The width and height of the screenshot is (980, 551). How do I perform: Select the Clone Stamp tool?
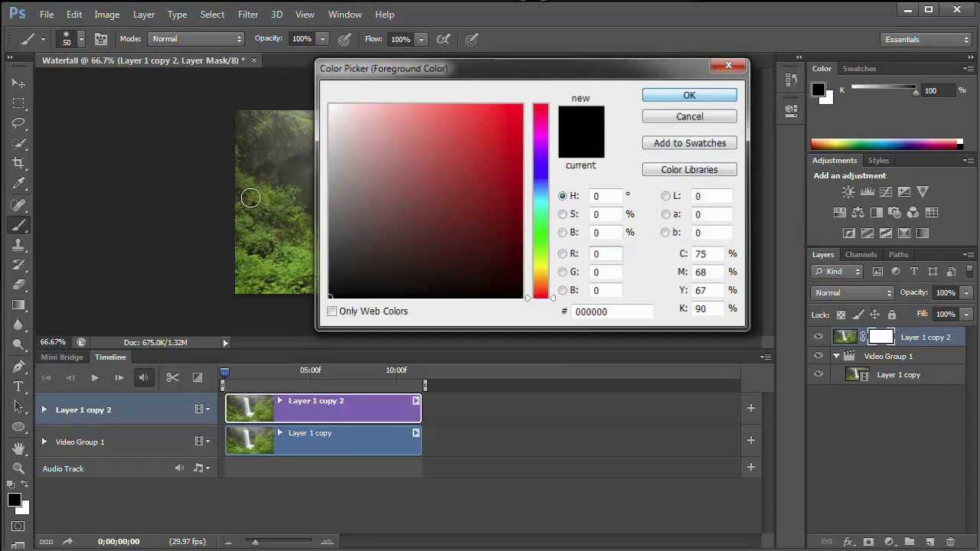pos(19,245)
